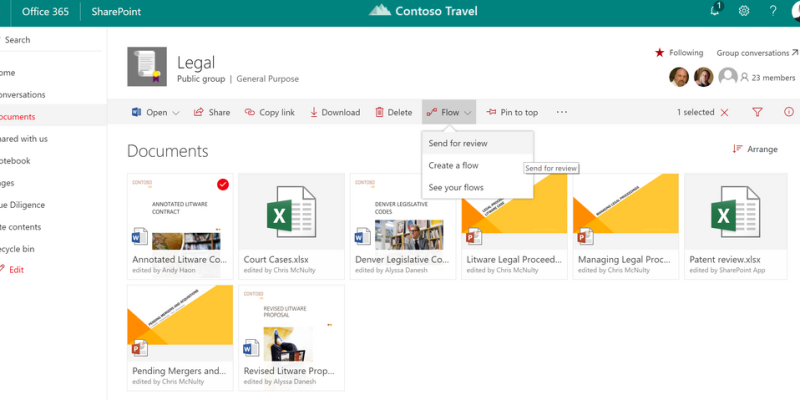The width and height of the screenshot is (800, 400).
Task: Click the Delete trash can icon
Action: (x=379, y=112)
